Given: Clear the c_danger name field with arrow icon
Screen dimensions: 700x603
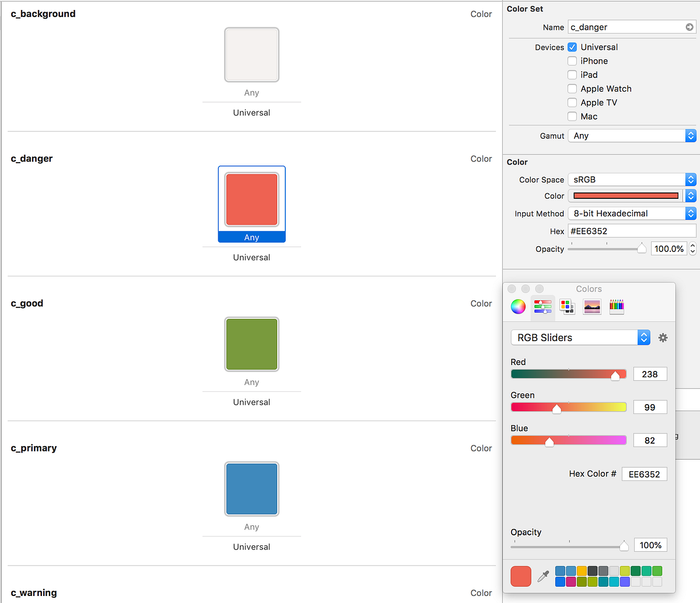Looking at the screenshot, I should [x=689, y=27].
